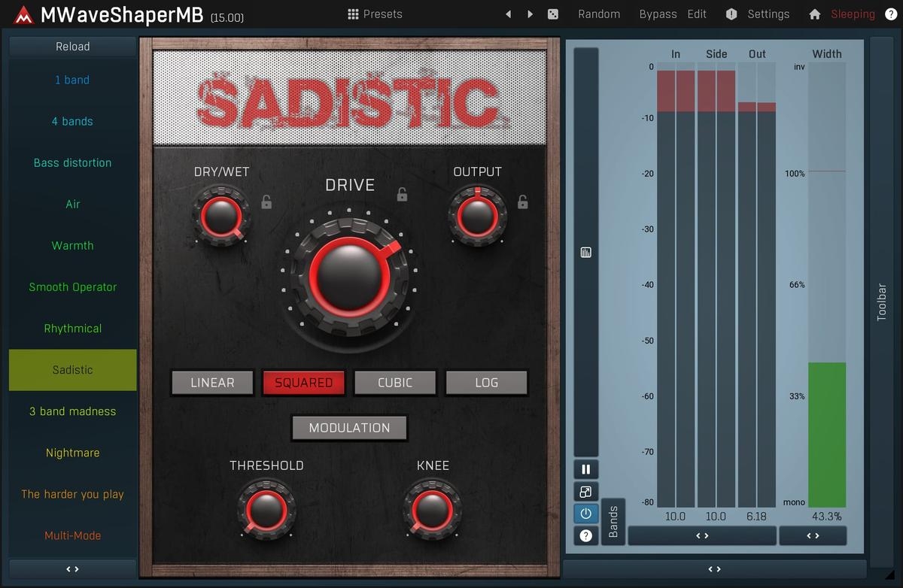
Task: Click the previous preset arrow
Action: (x=509, y=14)
